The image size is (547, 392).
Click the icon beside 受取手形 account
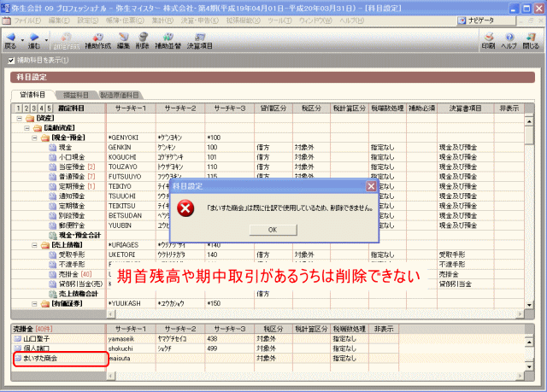pos(53,255)
